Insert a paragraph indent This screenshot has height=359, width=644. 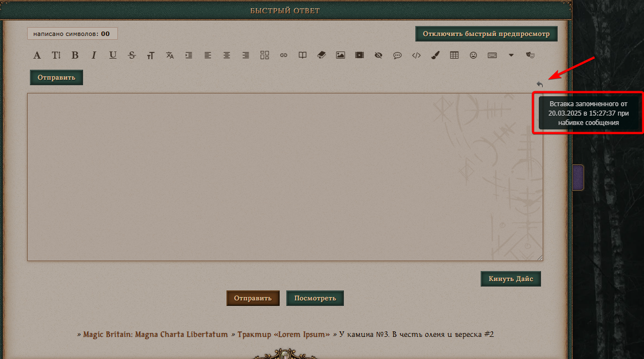pyautogui.click(x=188, y=55)
